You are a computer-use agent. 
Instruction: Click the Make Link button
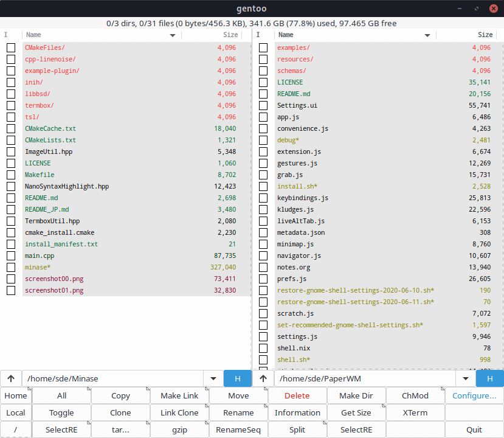tap(179, 395)
